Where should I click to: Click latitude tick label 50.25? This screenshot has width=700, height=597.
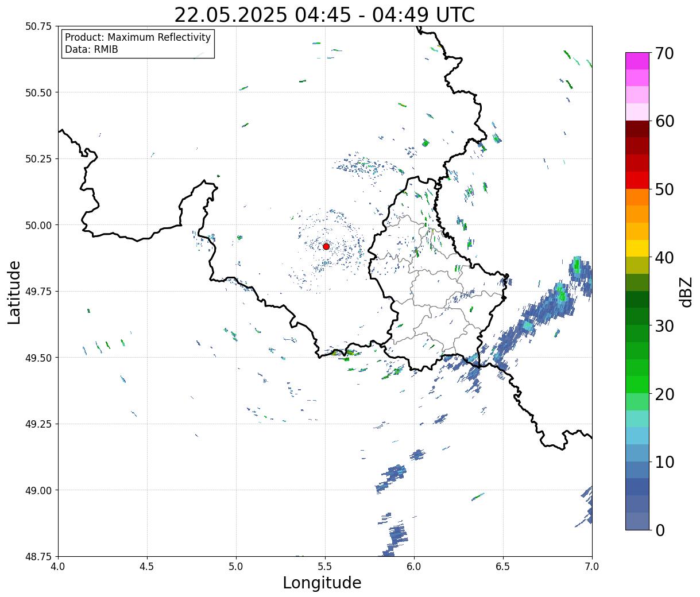38,159
